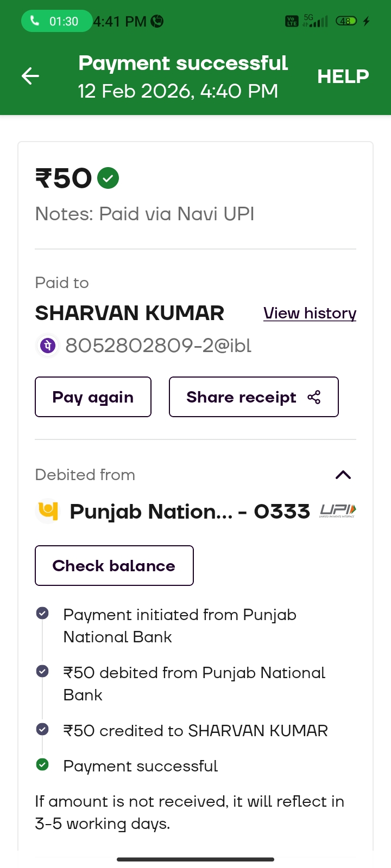391x868 pixels.
Task: Tap the UPI logo beside account number
Action: point(338,510)
